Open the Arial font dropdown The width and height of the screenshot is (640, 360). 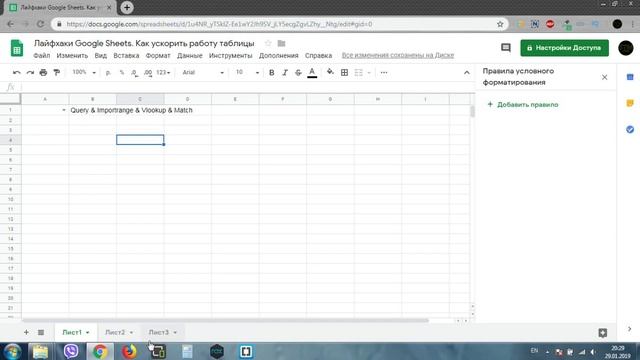(203, 73)
